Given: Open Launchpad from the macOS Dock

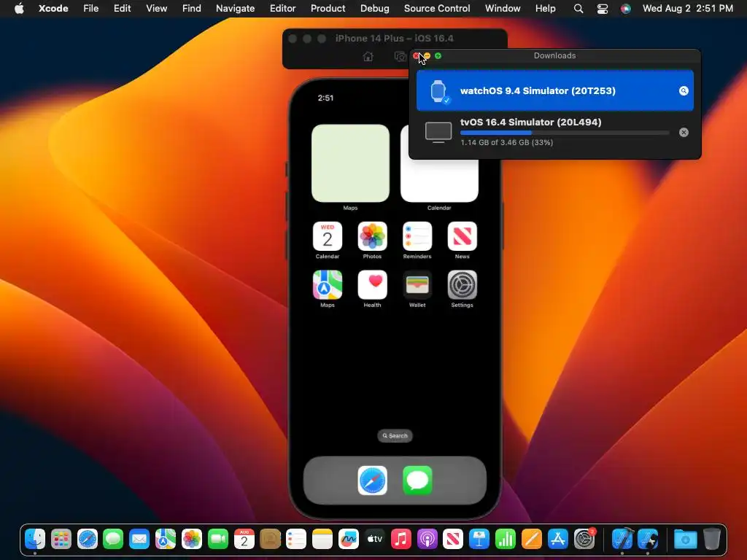Looking at the screenshot, I should [x=61, y=539].
